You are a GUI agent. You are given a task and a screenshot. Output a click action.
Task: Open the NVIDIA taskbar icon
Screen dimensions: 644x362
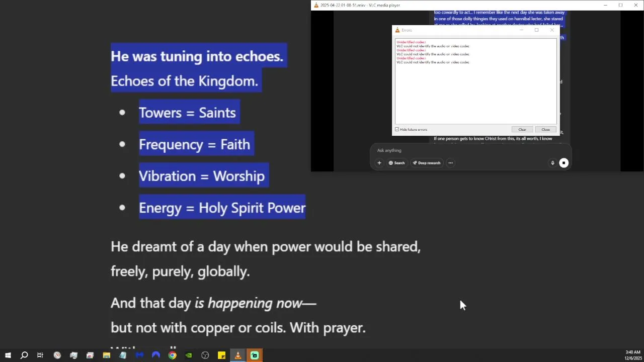point(189,355)
